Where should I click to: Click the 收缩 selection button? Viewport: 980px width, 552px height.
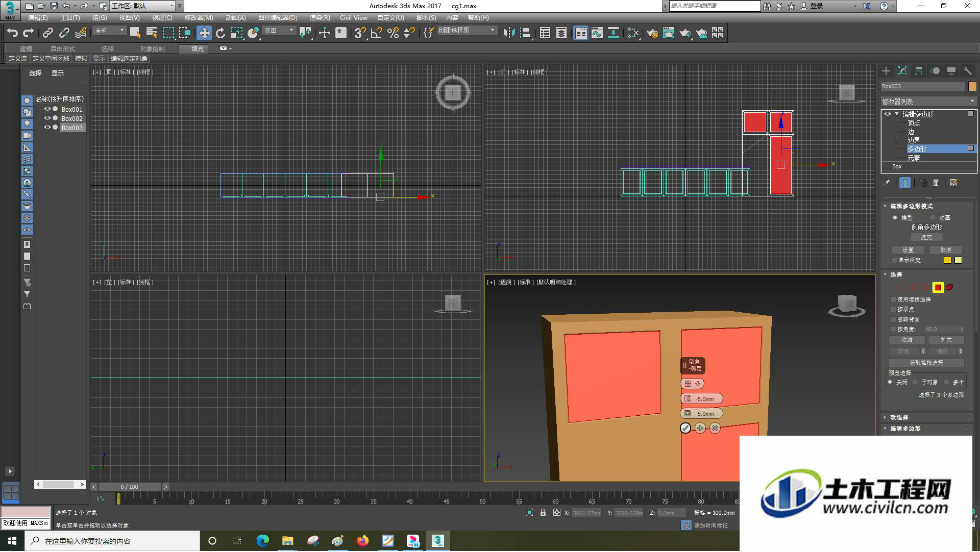(x=907, y=340)
